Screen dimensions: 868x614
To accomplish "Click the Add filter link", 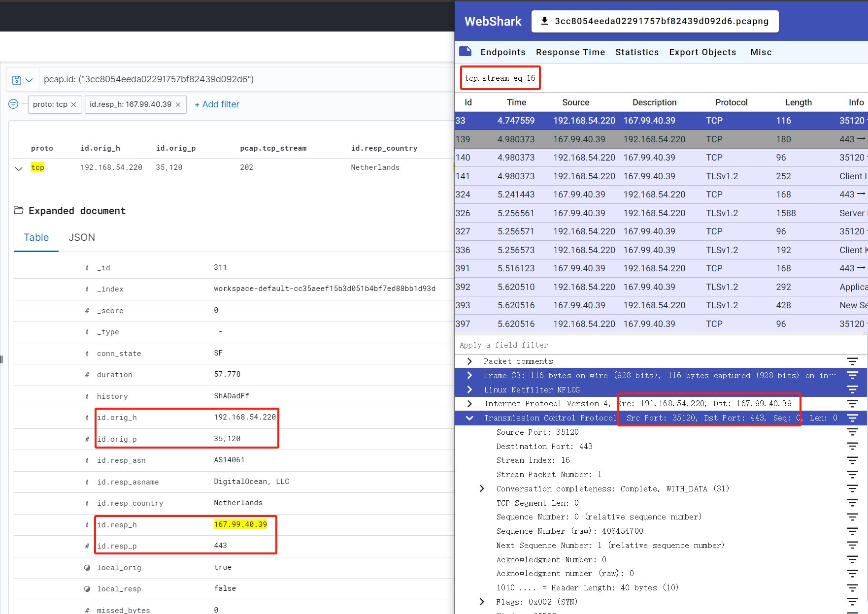I will click(x=217, y=104).
